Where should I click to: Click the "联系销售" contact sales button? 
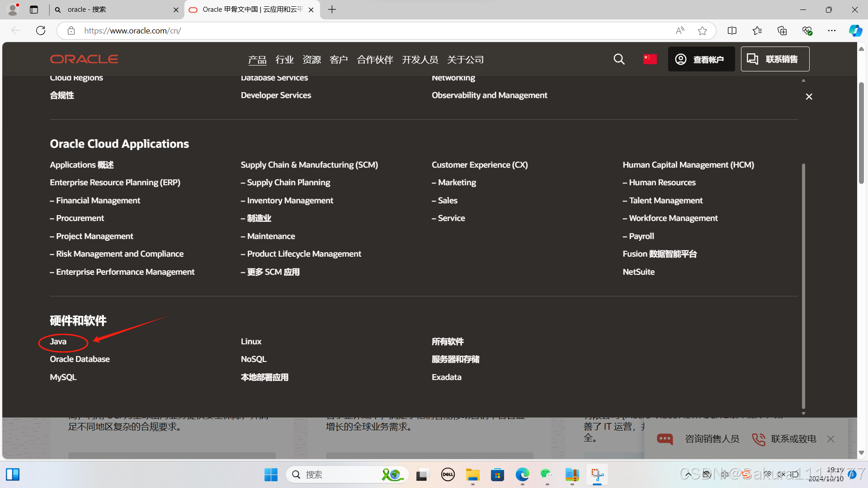point(775,59)
